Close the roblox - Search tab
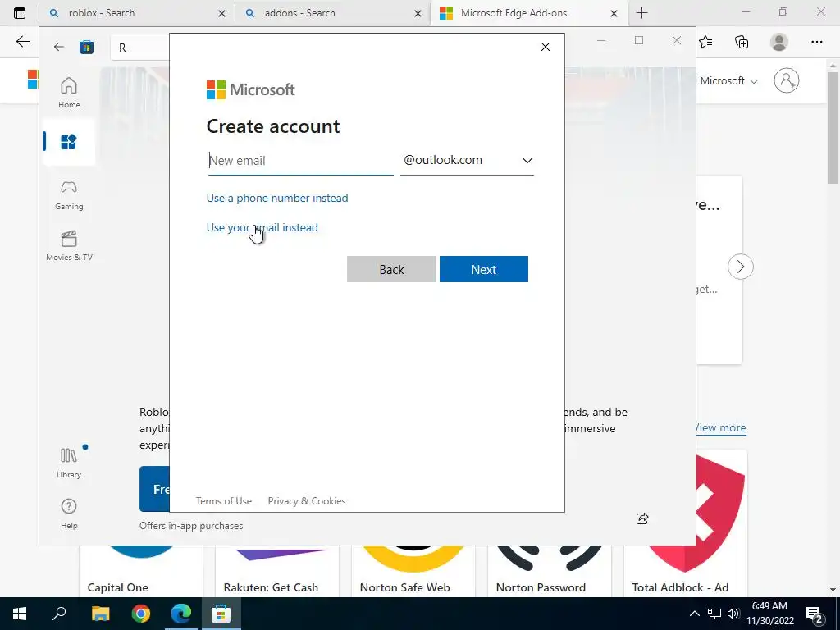Screen dimensions: 840x630 click(x=221, y=13)
